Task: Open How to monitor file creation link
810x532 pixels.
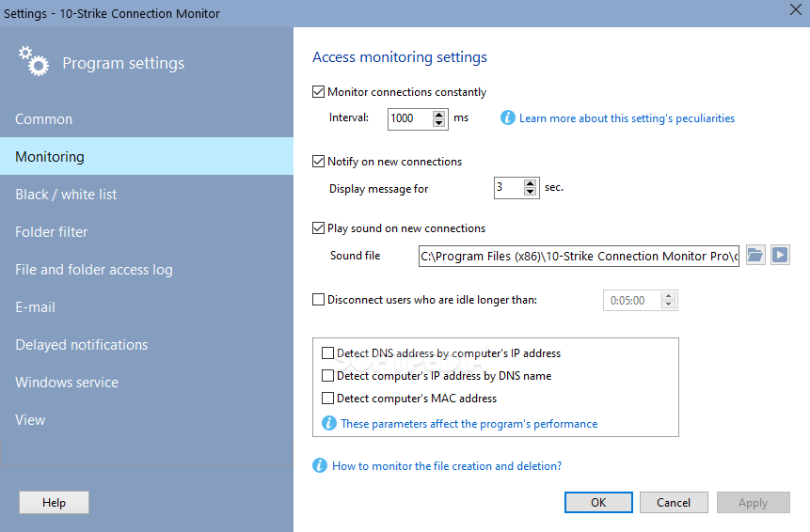Action: coord(447,466)
